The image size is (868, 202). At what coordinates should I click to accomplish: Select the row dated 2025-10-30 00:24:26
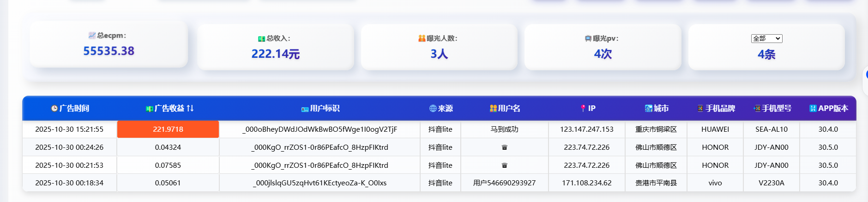pos(69,147)
